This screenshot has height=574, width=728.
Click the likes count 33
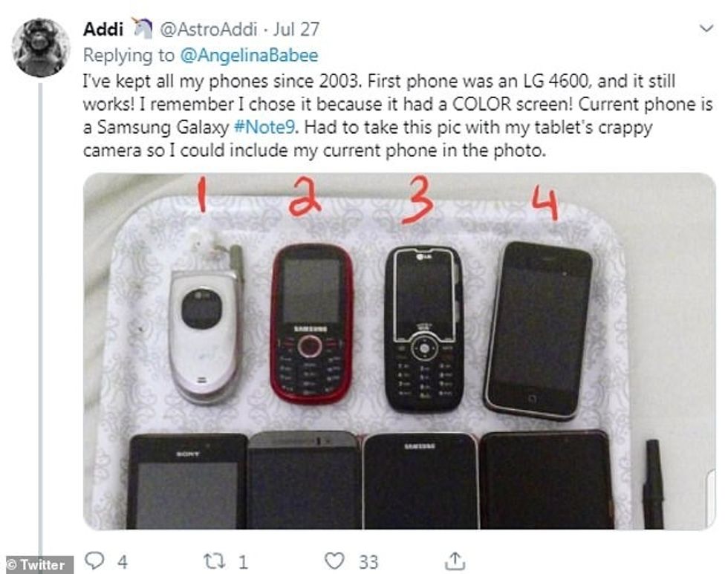point(368,562)
